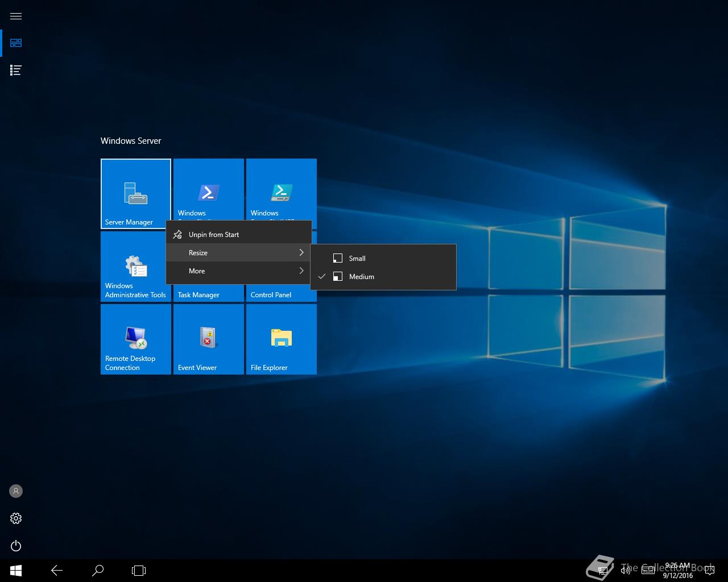The image size is (728, 582).
Task: Open Task View on taskbar
Action: [x=139, y=571]
